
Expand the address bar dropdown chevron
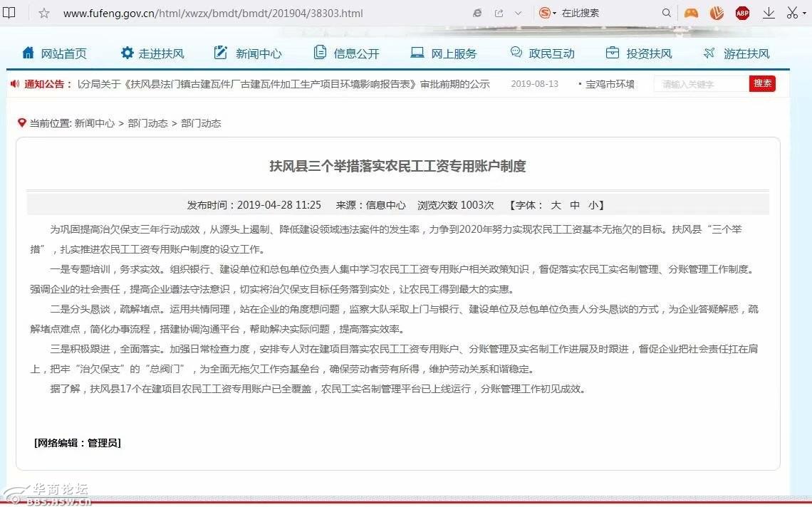click(x=518, y=13)
